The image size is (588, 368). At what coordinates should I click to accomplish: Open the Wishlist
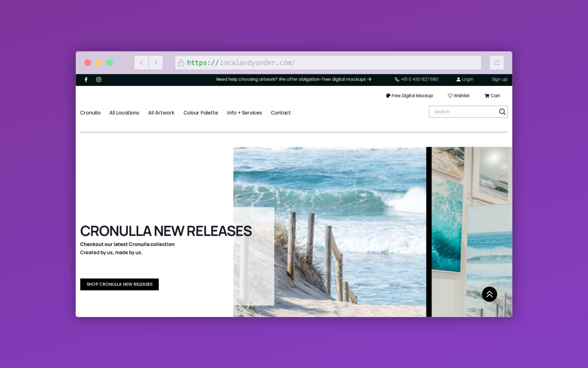(458, 96)
